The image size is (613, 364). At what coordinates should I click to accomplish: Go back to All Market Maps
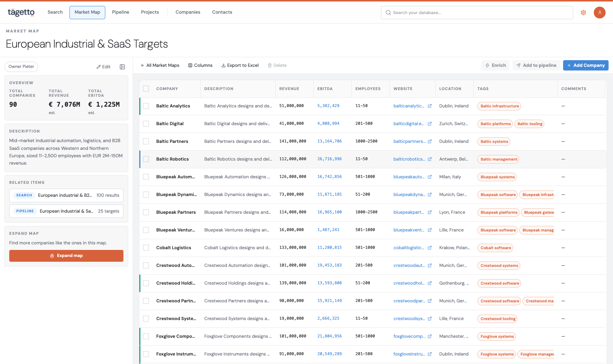pos(160,65)
